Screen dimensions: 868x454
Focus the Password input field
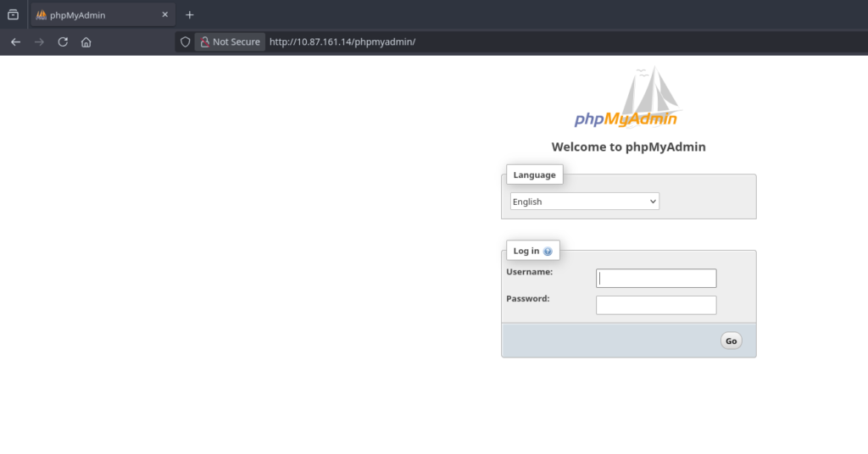[656, 305]
